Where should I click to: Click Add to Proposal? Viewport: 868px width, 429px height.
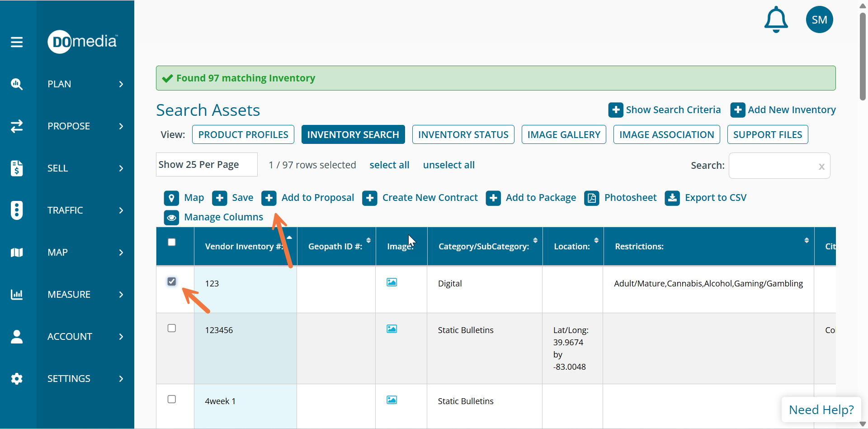(x=317, y=198)
